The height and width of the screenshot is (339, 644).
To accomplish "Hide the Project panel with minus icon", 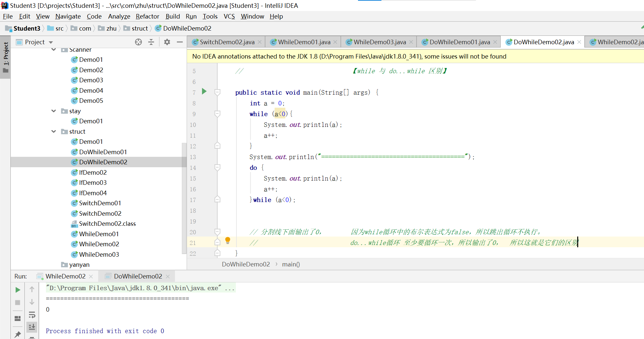I will [x=180, y=42].
